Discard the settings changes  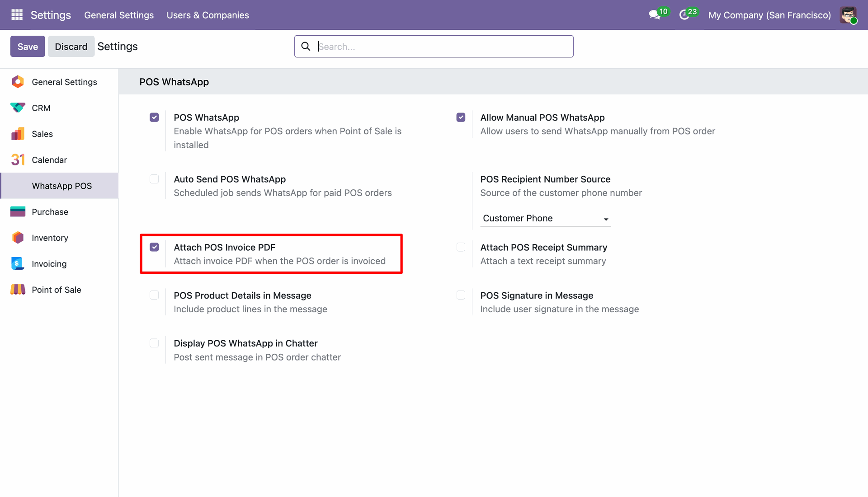pos(71,47)
